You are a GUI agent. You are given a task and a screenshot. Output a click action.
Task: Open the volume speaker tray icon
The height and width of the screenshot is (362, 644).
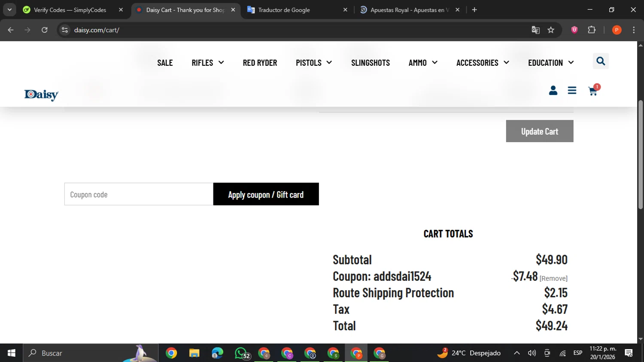click(532, 353)
